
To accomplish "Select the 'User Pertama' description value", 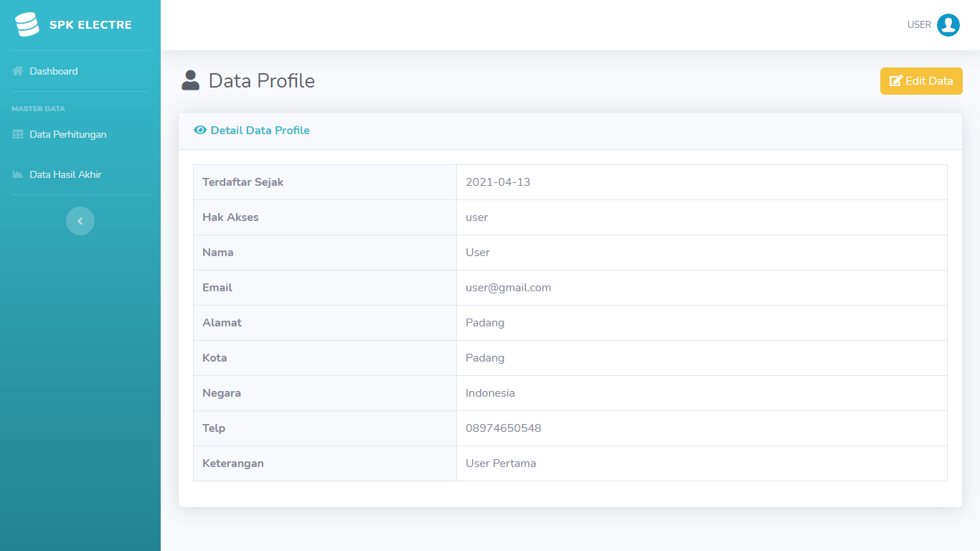I will point(501,463).
